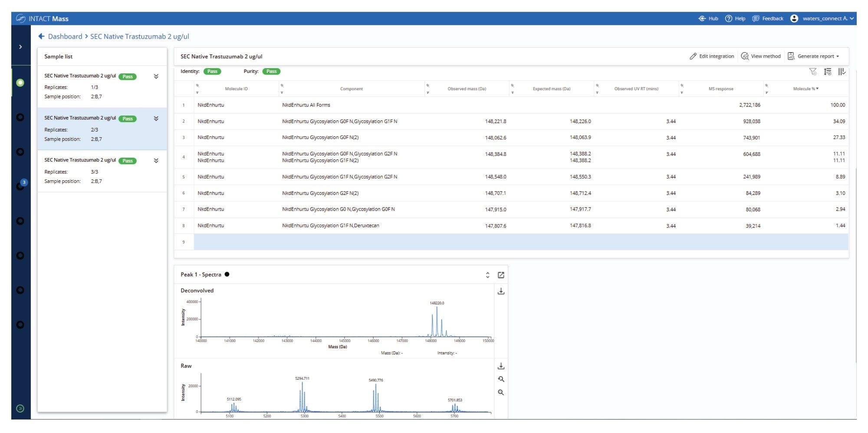Open Peak 1 Spectra in a new window
The width and height of the screenshot is (868, 433).
502,274
